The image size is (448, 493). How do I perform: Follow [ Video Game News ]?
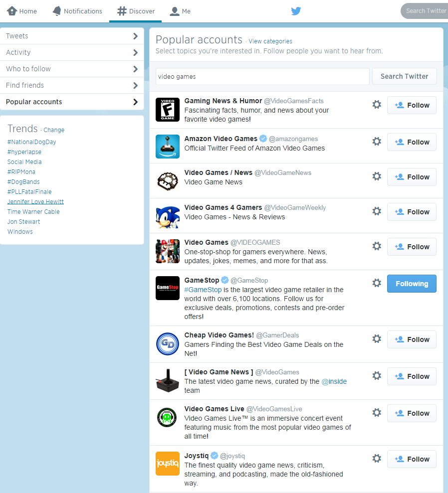[x=412, y=376]
